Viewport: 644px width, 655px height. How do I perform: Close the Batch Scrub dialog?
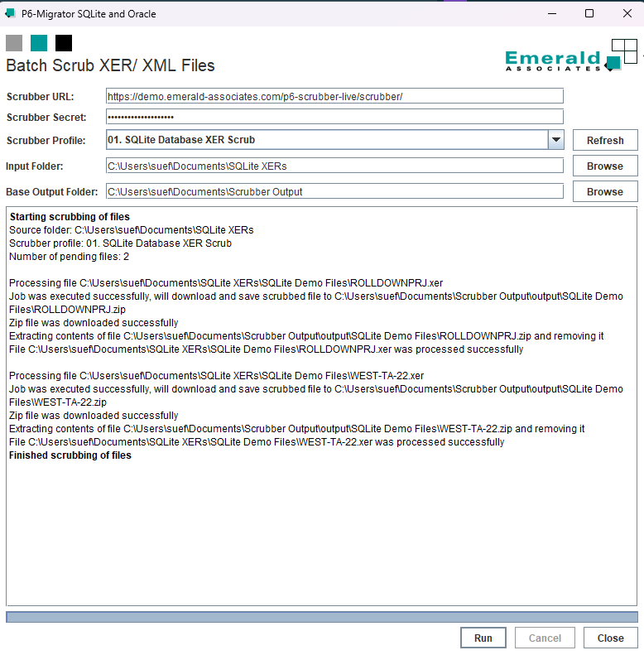pos(610,638)
